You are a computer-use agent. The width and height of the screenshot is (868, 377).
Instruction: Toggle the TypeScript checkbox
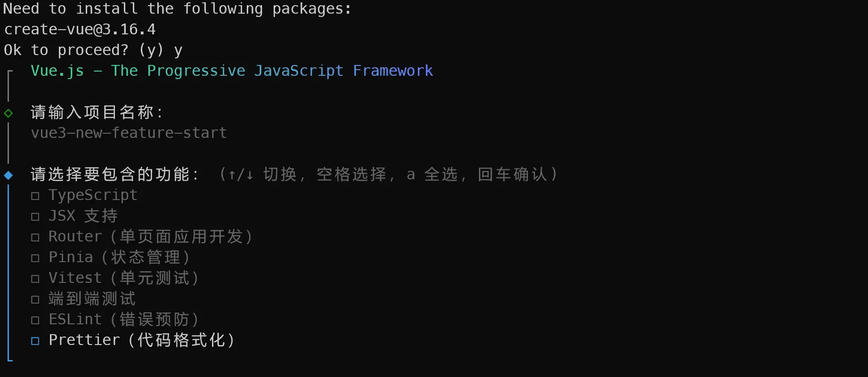coord(35,196)
